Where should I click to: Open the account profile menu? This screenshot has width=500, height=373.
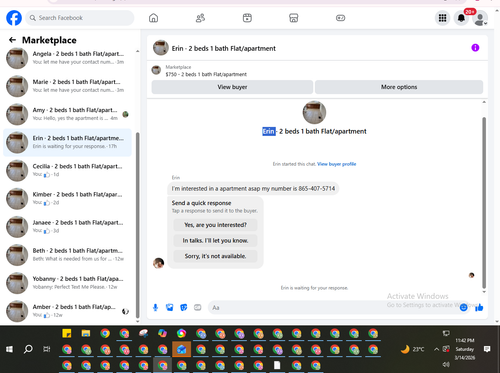tap(480, 18)
